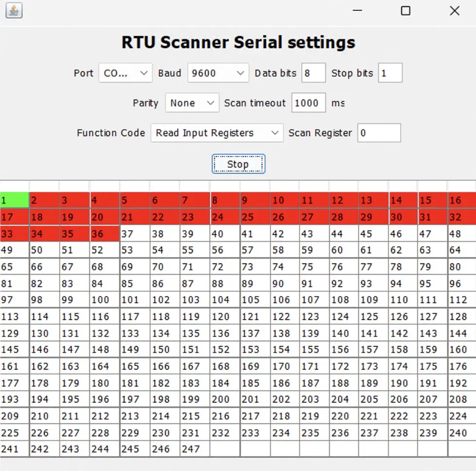This screenshot has width=476, height=471.
Task: Select cell for address 134
Action: click(165, 333)
